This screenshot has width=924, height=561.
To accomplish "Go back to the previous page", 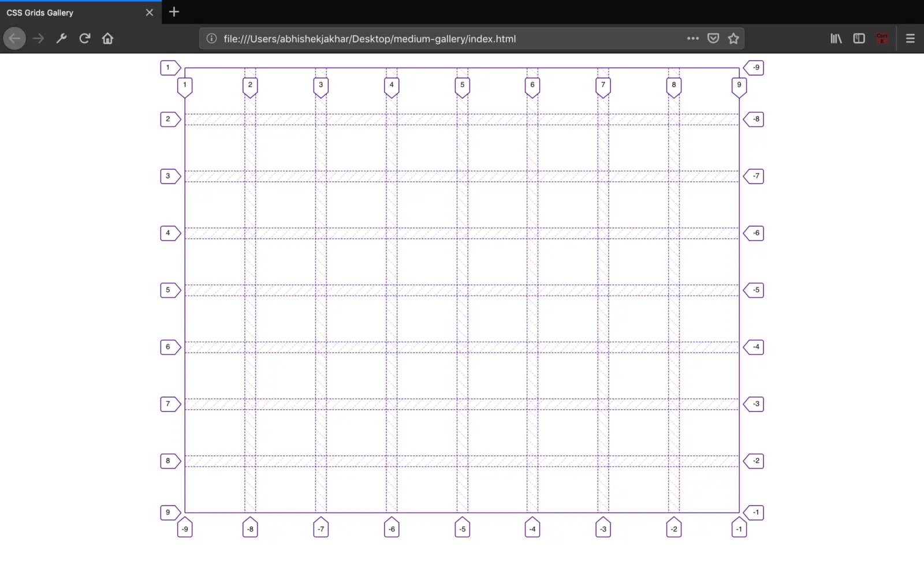I will 14,39.
